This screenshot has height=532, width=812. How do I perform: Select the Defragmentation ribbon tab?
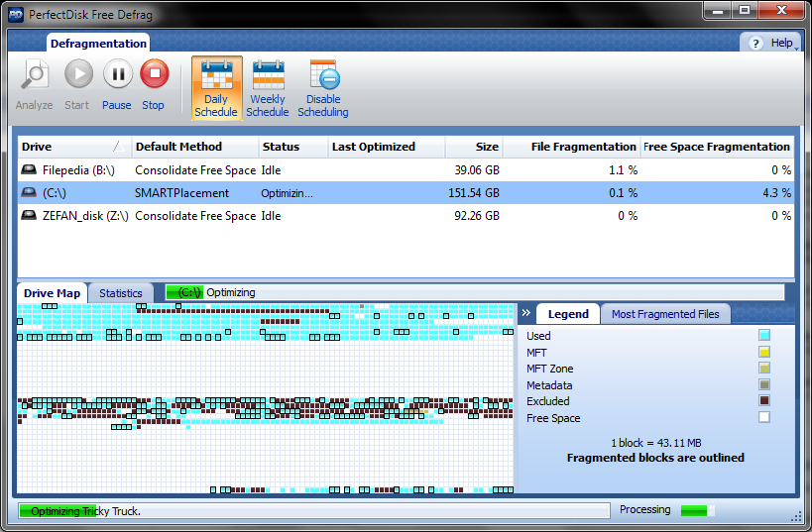[98, 44]
